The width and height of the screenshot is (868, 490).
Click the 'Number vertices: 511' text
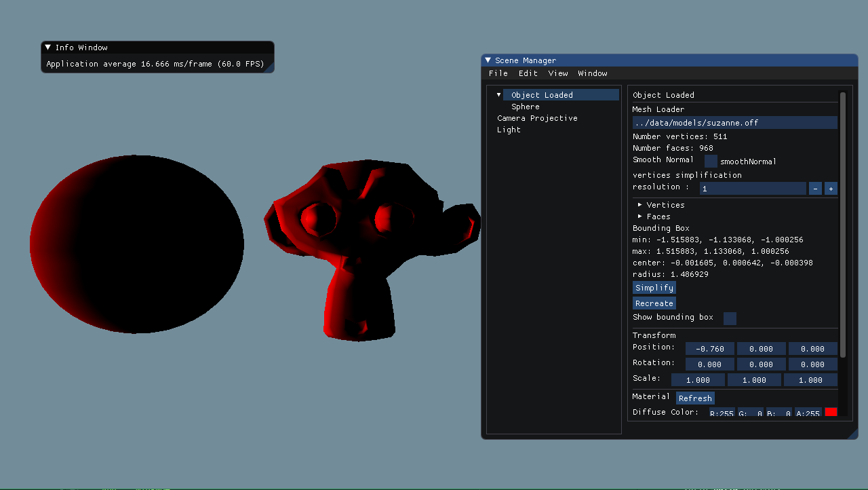(679, 136)
